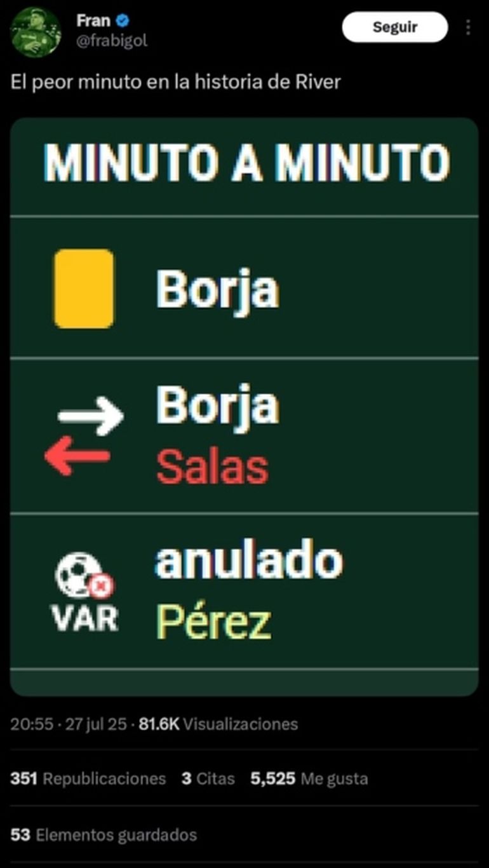
Task: View the 81.6K Visualizaciones count
Action: tap(218, 724)
